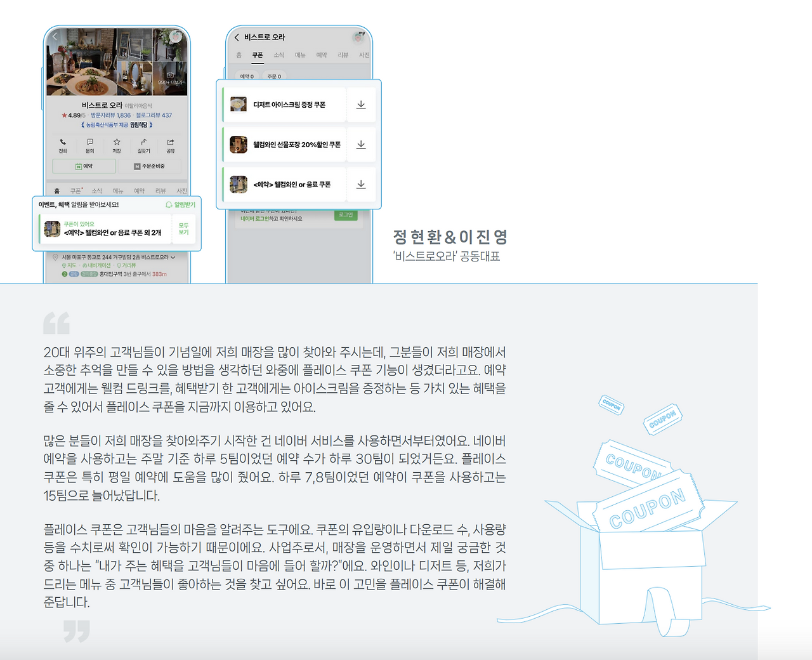Switch to the 리뷰 tab
This screenshot has width=812, height=660.
point(343,55)
